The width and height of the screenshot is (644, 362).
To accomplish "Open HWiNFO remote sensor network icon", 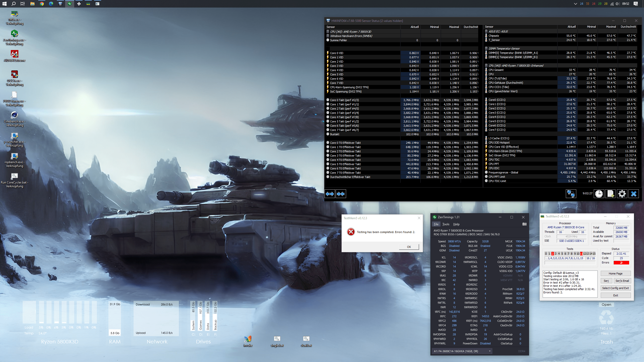I will [x=571, y=194].
